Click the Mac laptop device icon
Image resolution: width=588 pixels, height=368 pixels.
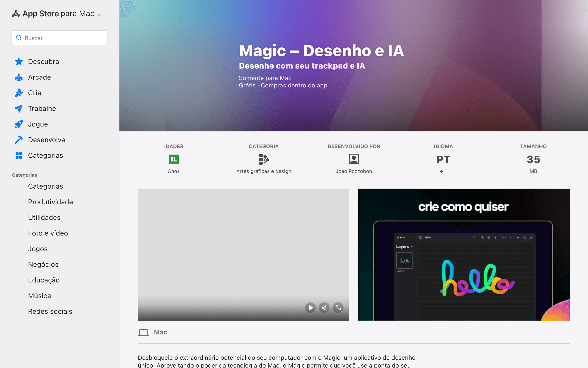[x=144, y=333]
